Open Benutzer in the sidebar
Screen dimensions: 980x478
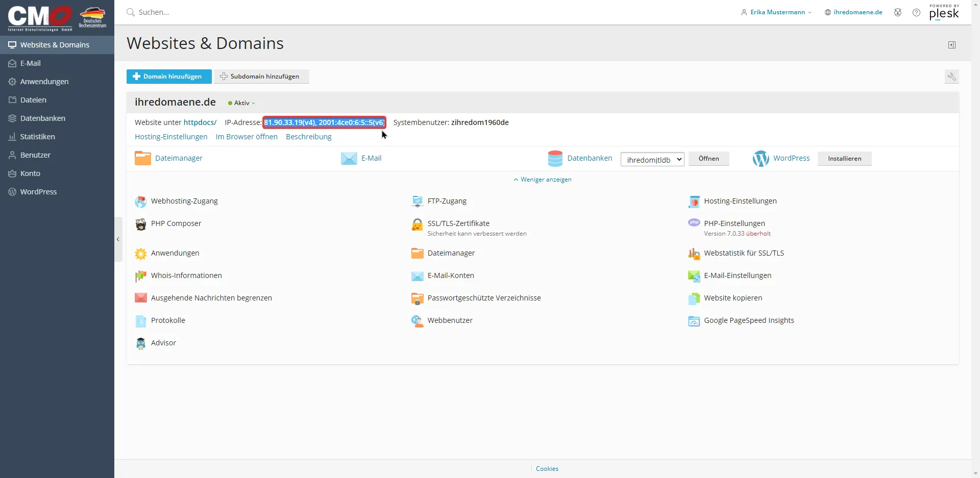(57, 155)
